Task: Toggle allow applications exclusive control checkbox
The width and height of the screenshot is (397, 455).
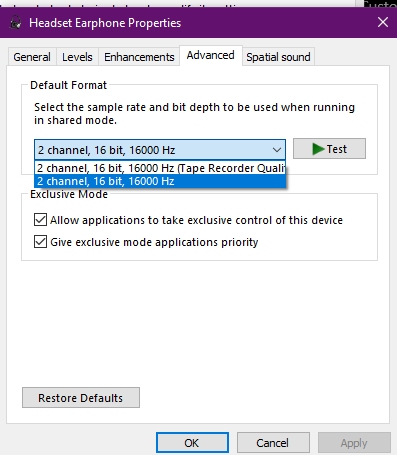Action: [x=40, y=220]
